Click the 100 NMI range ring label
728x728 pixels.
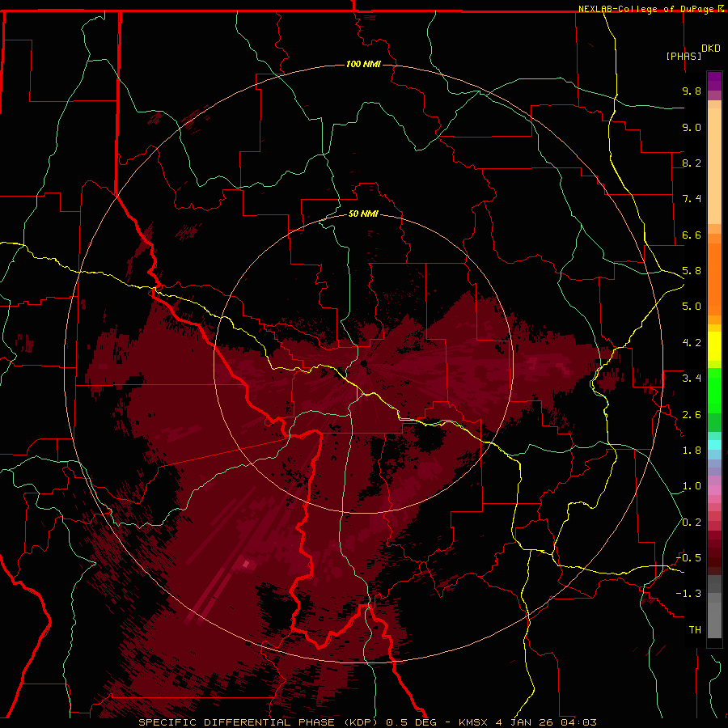(x=363, y=64)
